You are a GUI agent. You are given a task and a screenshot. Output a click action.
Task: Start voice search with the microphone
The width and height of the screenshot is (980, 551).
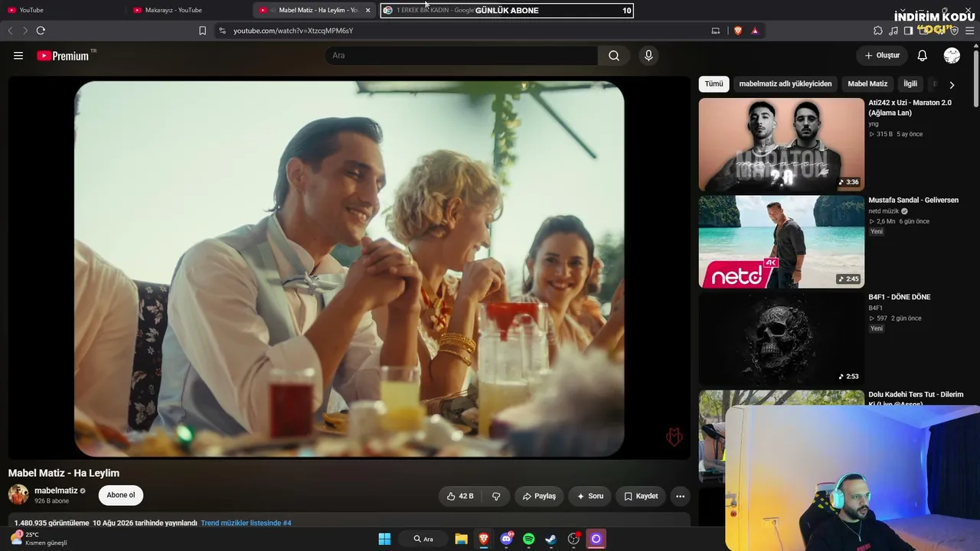click(648, 56)
